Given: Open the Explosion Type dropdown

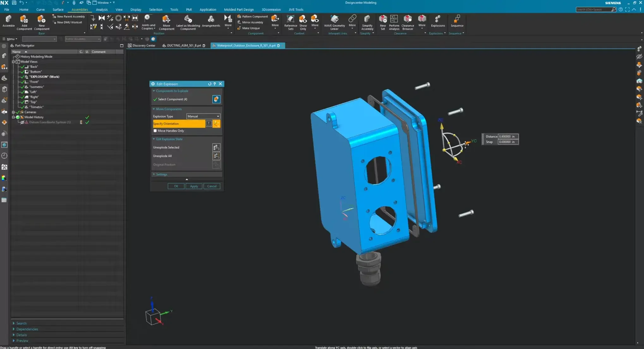Looking at the screenshot, I should click(x=203, y=116).
